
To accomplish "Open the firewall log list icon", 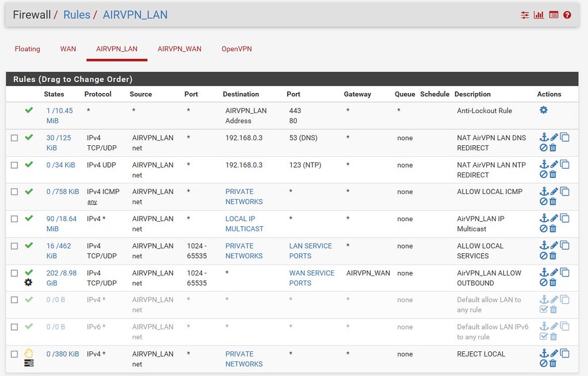I will [x=554, y=15].
